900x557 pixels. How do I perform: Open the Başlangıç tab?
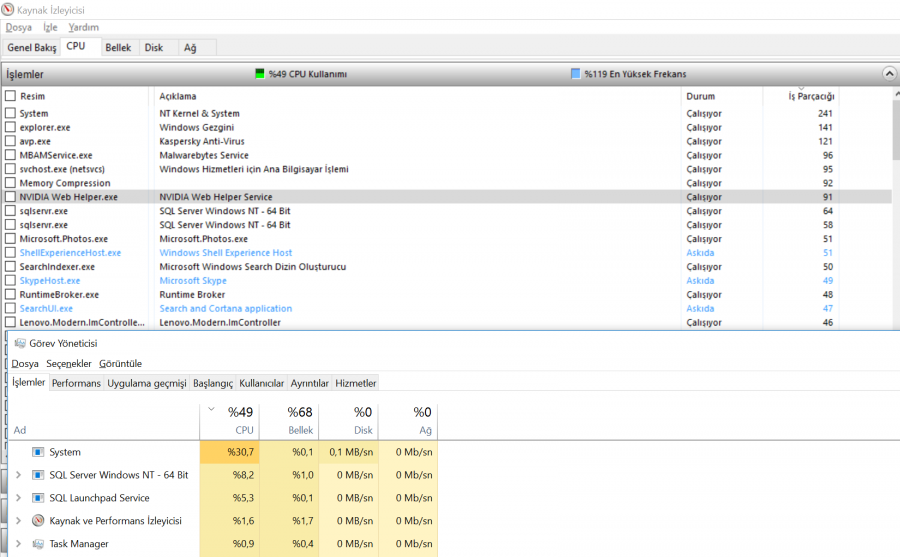click(x=213, y=383)
